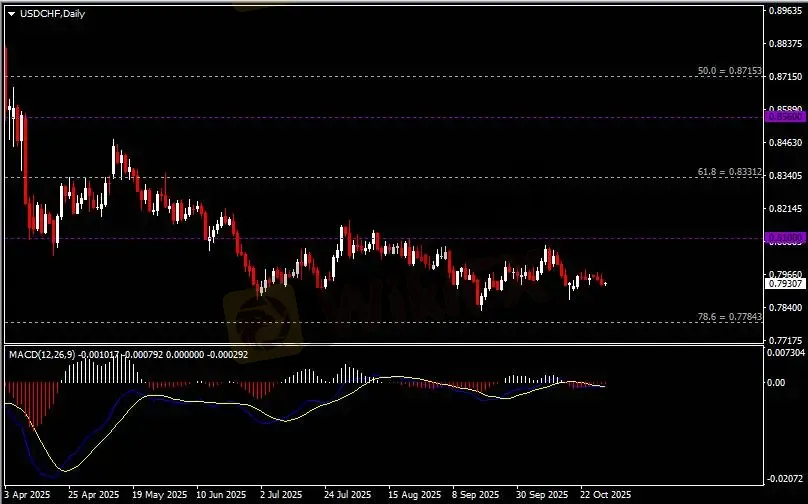808x504 pixels.
Task: Click the purple 0.81000 price level tag
Action: click(786, 238)
